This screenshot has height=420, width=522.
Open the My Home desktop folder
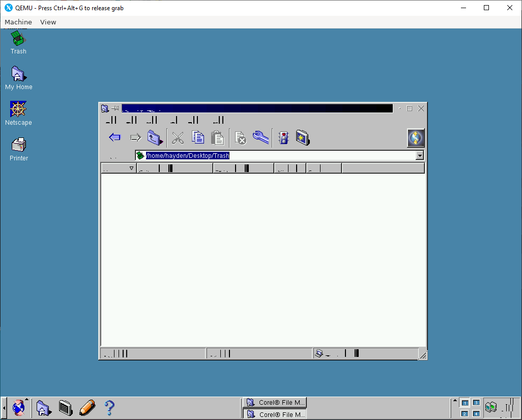[18, 73]
